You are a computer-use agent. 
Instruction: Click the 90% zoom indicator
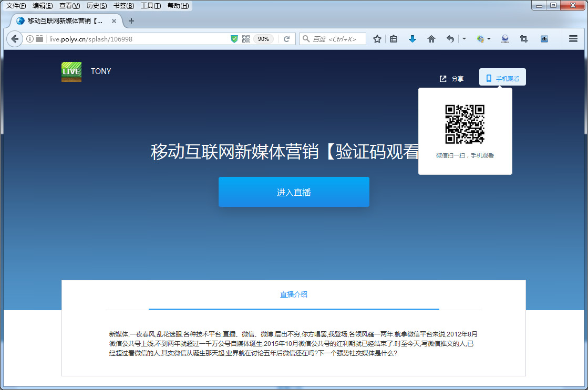[x=263, y=38]
